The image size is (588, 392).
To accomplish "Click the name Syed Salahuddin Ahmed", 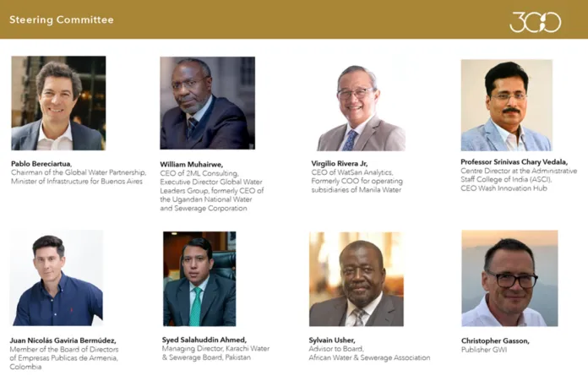I will [x=204, y=340].
